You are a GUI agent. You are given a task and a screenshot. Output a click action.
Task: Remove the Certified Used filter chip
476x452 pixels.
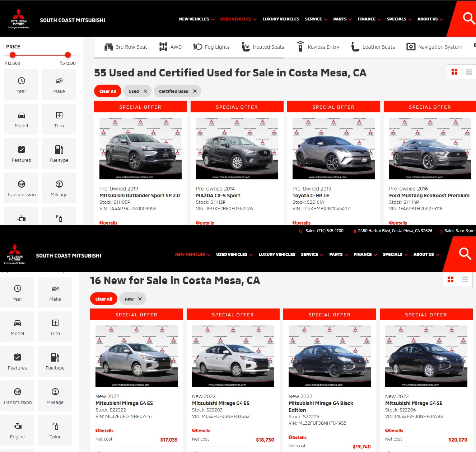(x=195, y=91)
